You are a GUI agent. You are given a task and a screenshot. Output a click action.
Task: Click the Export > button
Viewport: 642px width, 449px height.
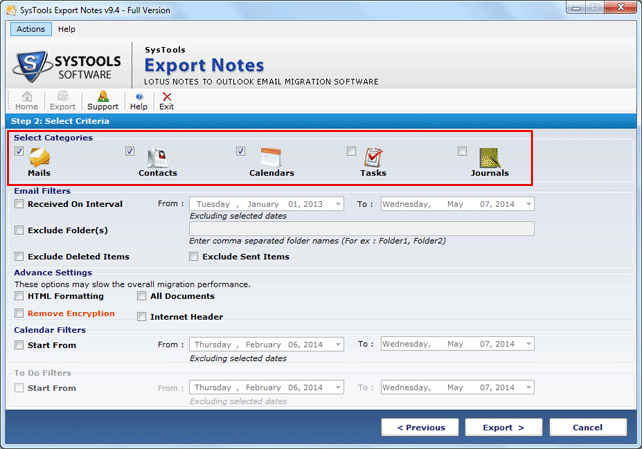pyautogui.click(x=504, y=427)
